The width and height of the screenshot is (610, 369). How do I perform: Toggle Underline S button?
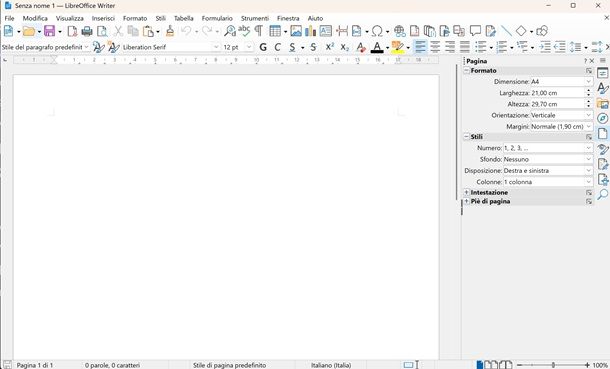(x=292, y=47)
